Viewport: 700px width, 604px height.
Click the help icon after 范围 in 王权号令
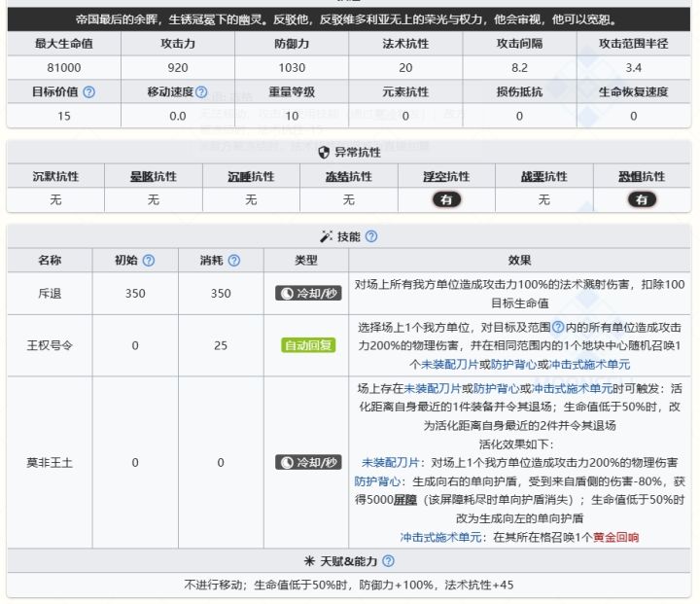tap(558, 328)
